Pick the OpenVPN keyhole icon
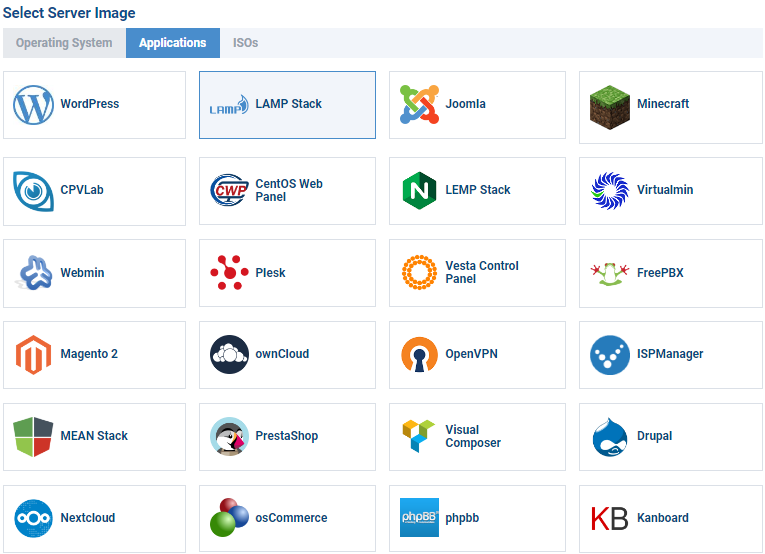 [419, 355]
